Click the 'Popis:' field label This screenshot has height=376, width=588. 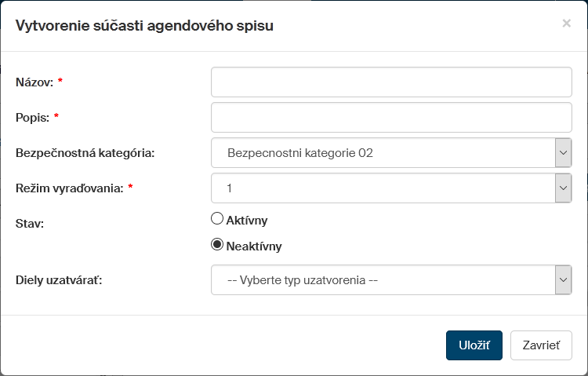33,118
